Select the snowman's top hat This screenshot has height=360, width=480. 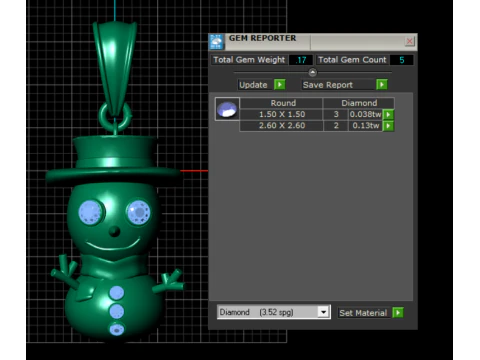[x=113, y=159]
